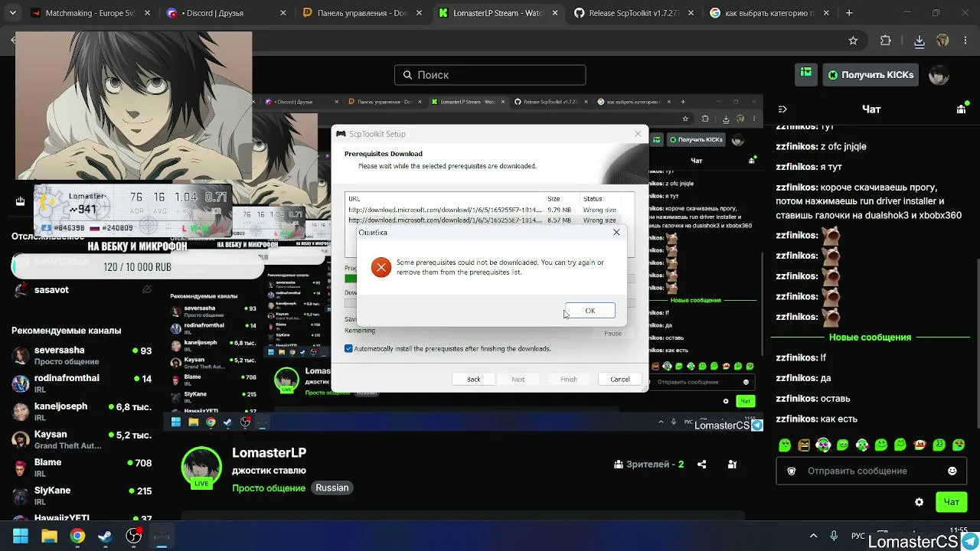Open the rodinafromthai recommended channel
The height and width of the screenshot is (551, 980).
tap(80, 383)
